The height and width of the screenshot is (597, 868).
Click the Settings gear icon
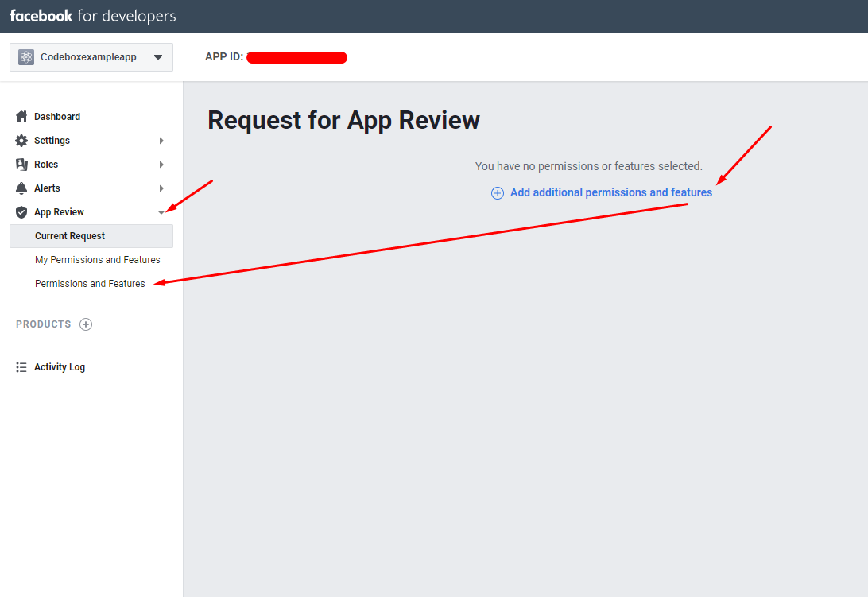pos(21,141)
